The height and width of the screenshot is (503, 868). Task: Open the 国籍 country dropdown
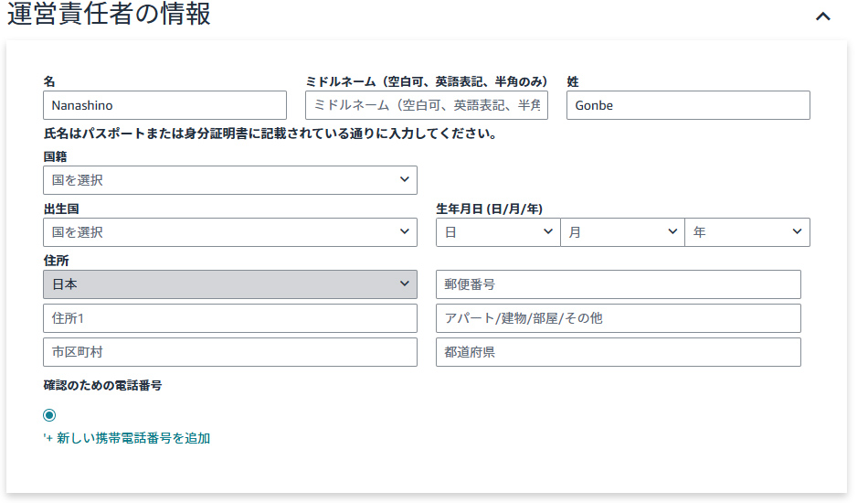[230, 180]
